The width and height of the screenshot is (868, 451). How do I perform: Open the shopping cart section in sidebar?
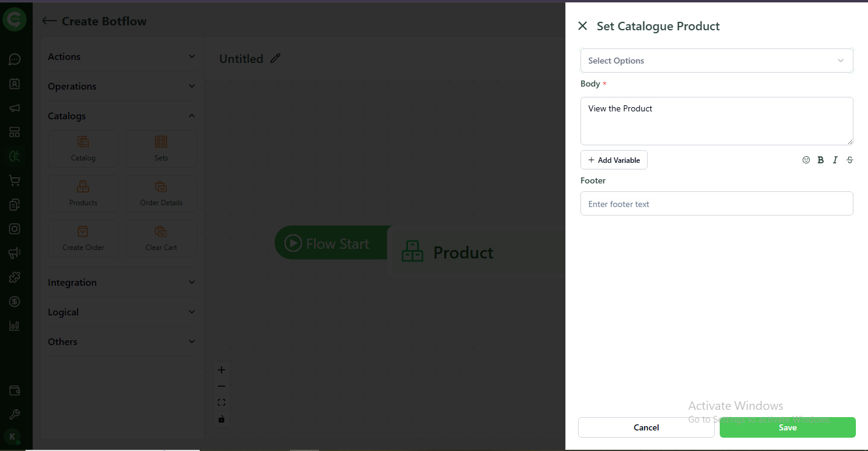coord(15,180)
